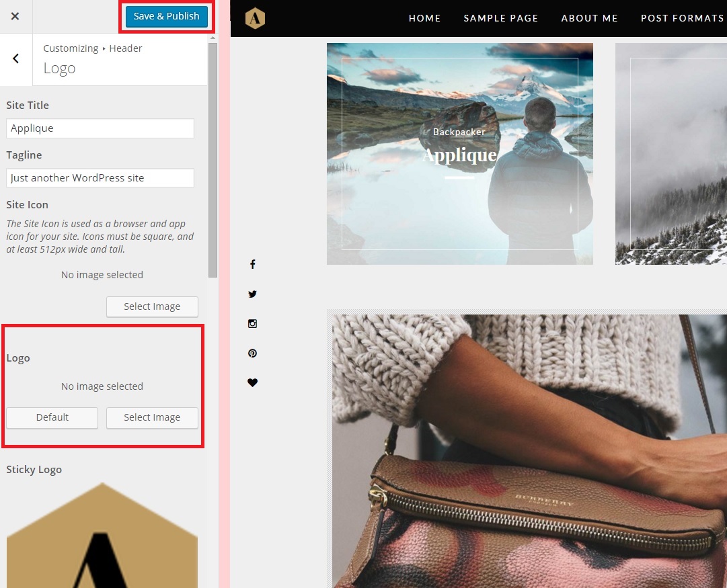Click the Sticky Logo image thumbnail
This screenshot has height=588, width=727.
pos(102,535)
